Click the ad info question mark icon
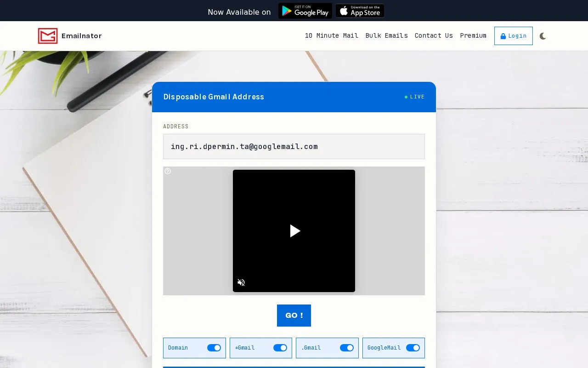The width and height of the screenshot is (588, 368). [168, 171]
